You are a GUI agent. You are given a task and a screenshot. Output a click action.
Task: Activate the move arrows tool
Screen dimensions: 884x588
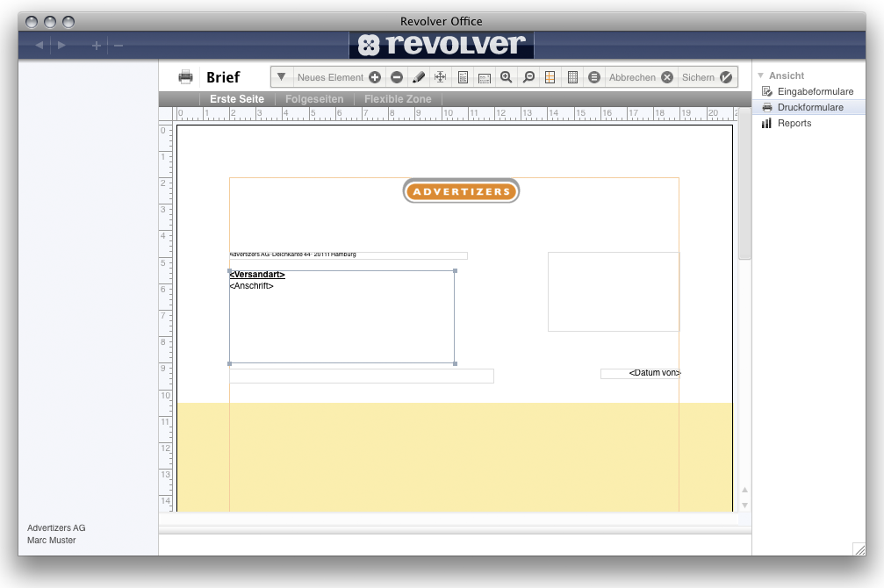pyautogui.click(x=441, y=77)
